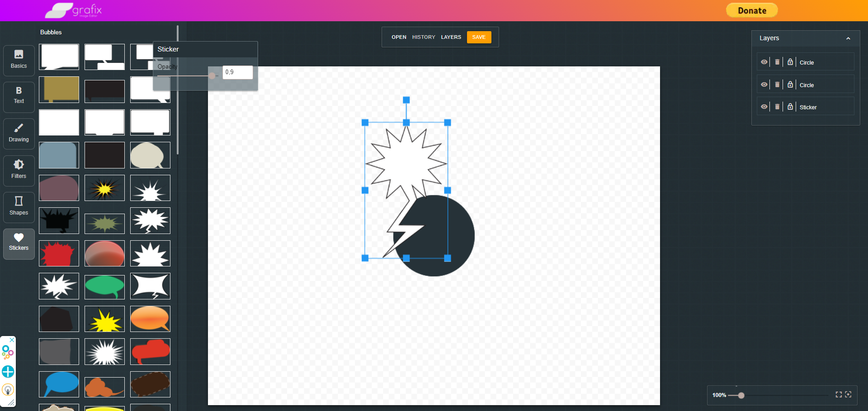Select the double white speech bubbles sticker
The height and width of the screenshot is (411, 868).
(x=105, y=56)
